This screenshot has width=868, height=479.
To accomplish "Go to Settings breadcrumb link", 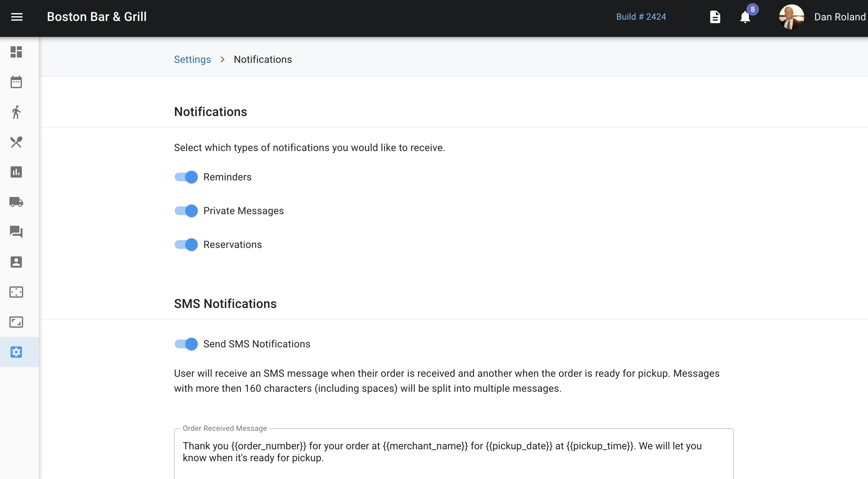I will pyautogui.click(x=192, y=59).
